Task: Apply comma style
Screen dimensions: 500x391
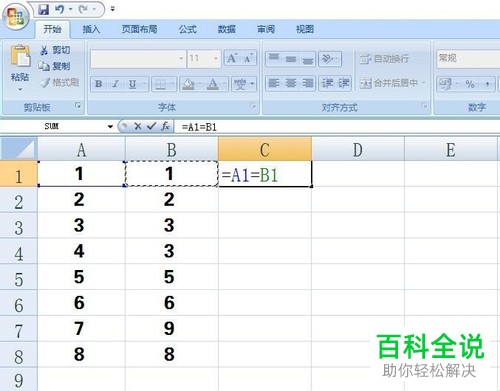Action: pyautogui.click(x=487, y=84)
